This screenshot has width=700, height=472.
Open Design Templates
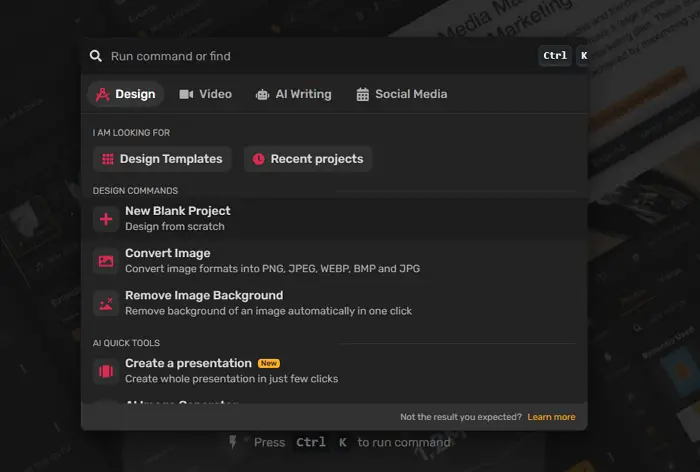tap(162, 159)
